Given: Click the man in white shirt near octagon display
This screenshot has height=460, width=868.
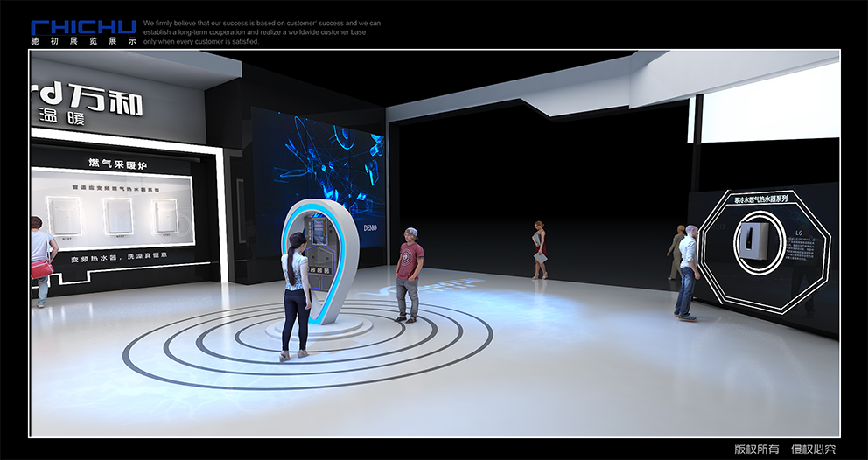Looking at the screenshot, I should coord(687,272).
